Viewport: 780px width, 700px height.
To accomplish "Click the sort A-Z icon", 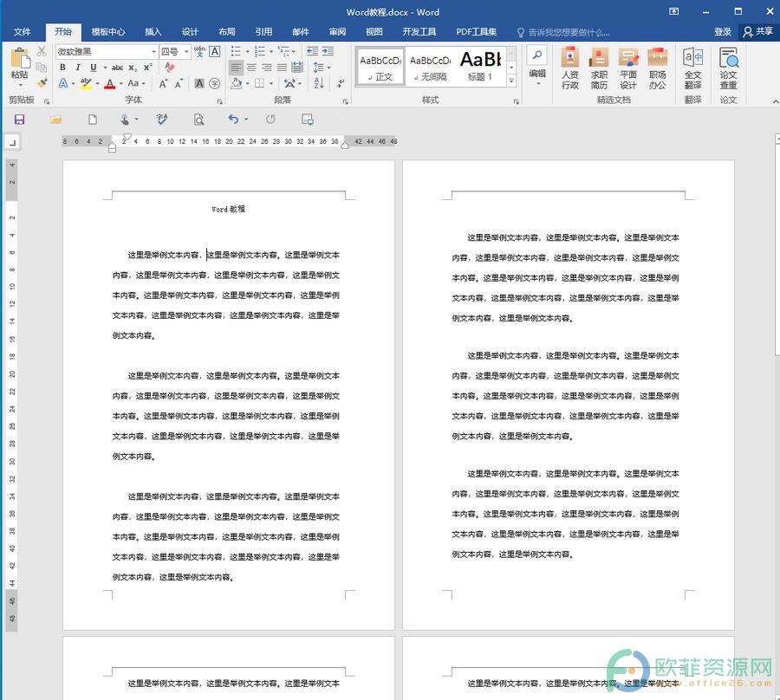I will click(319, 83).
